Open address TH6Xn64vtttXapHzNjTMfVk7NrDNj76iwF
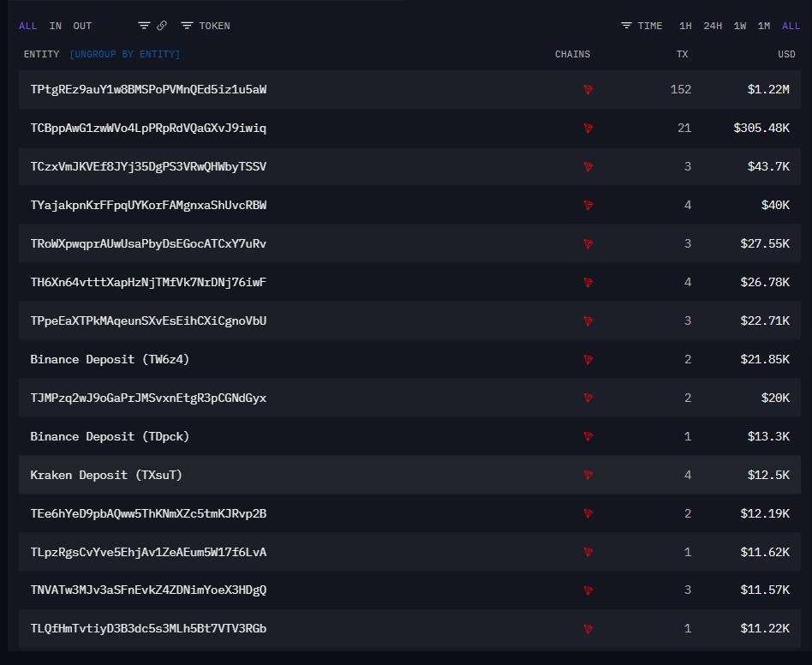 pyautogui.click(x=148, y=282)
